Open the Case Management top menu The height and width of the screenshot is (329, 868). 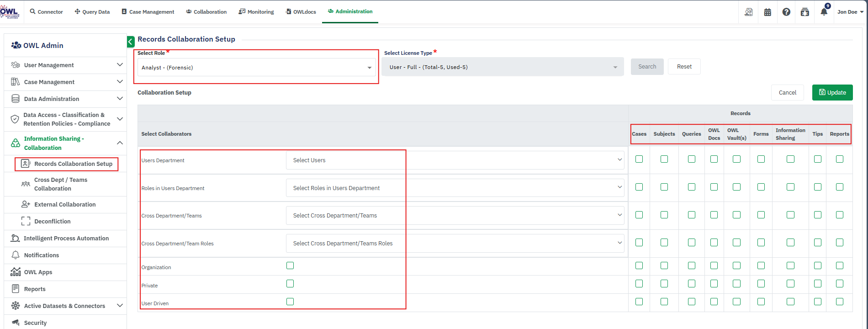click(x=148, y=12)
